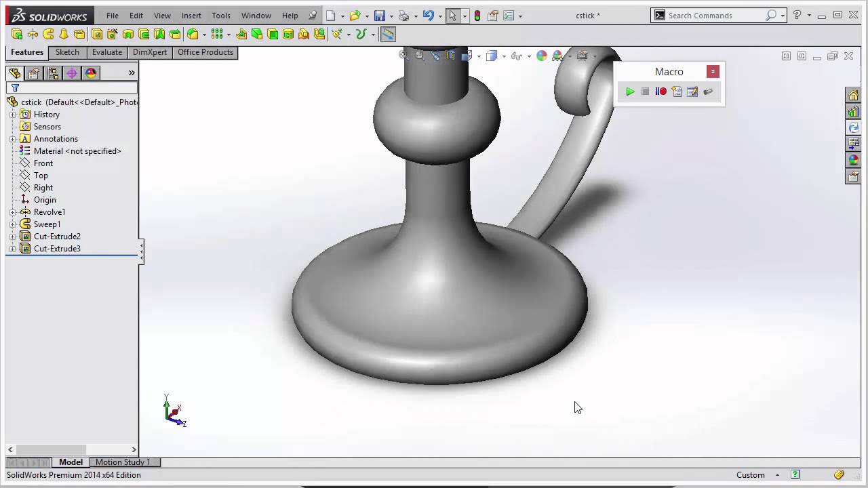Click the Extruded Boss/Base toolbar icon

click(17, 34)
